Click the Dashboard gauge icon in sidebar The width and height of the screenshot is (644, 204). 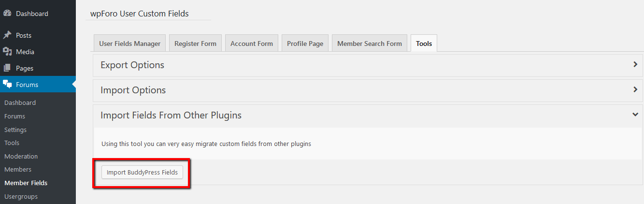[7, 14]
